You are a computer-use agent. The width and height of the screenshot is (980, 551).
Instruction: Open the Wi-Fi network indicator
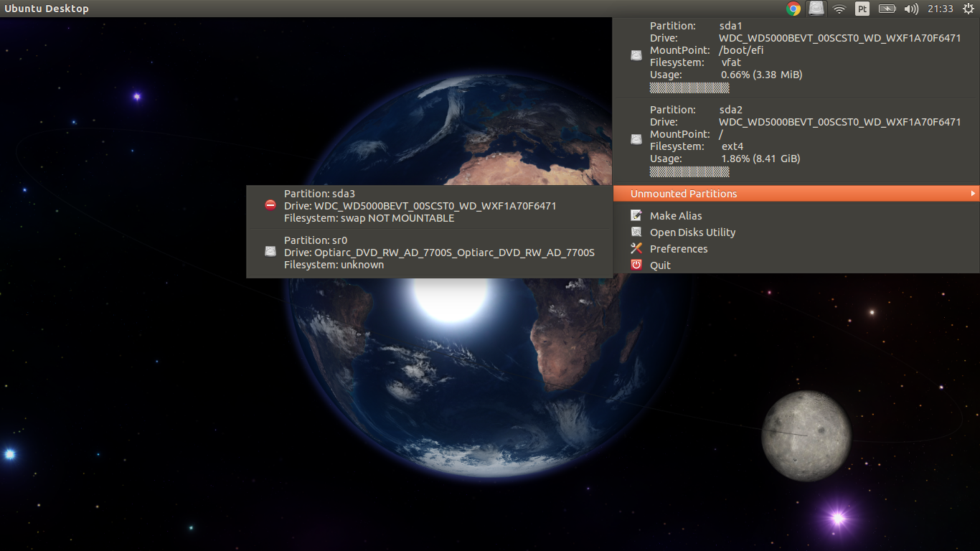pos(839,9)
